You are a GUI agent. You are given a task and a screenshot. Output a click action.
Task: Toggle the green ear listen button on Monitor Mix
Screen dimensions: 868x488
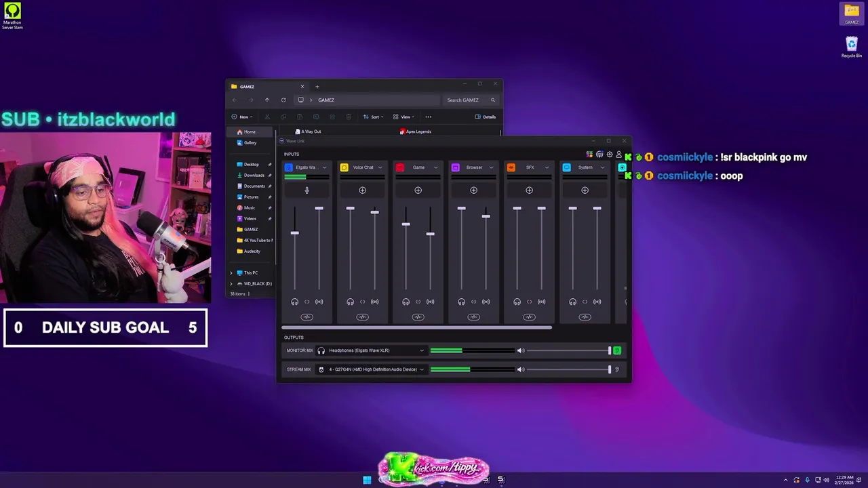pos(617,350)
